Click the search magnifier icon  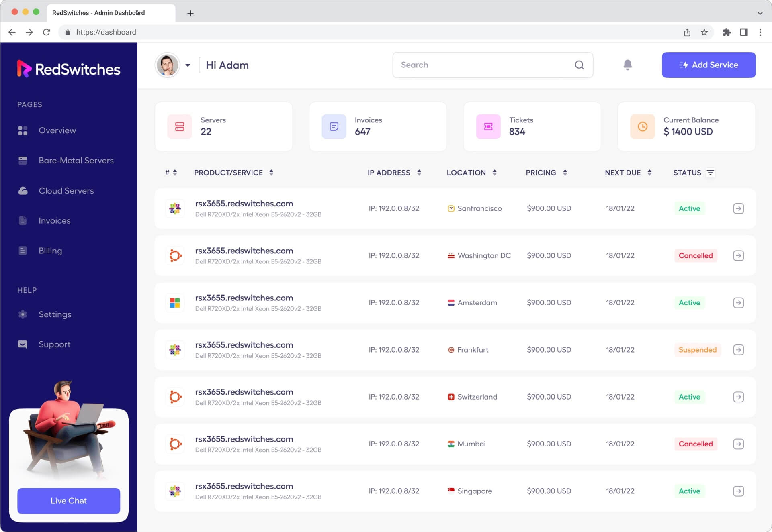point(579,65)
